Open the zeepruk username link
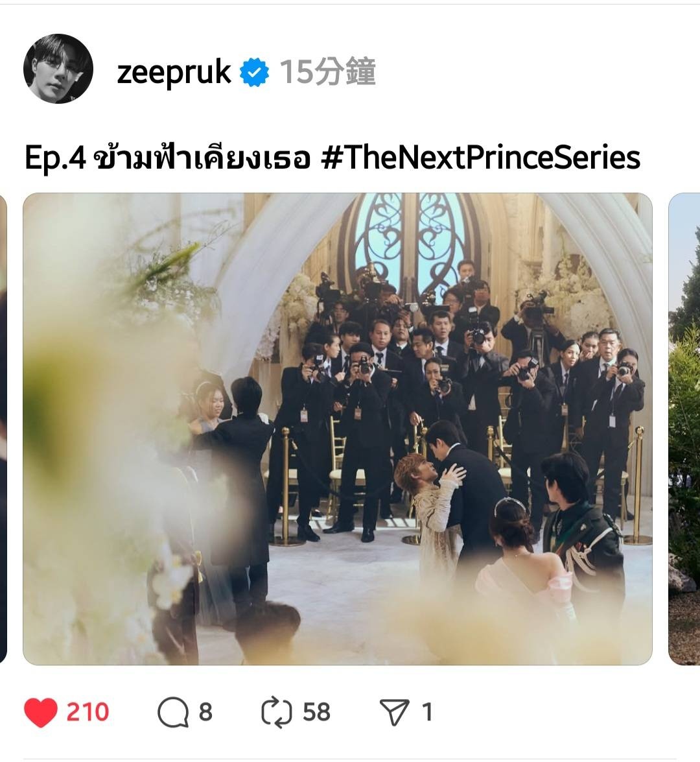This screenshot has height=762, width=700. tap(174, 73)
